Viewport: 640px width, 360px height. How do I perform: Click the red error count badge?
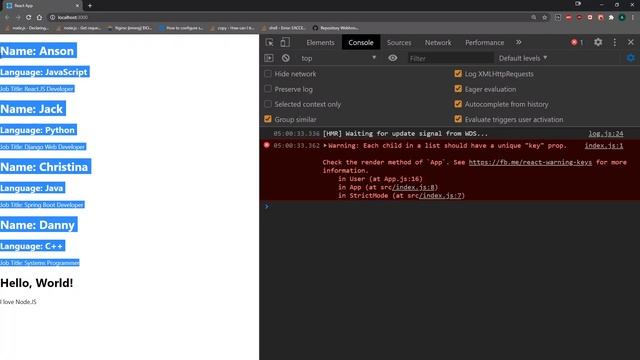point(577,42)
